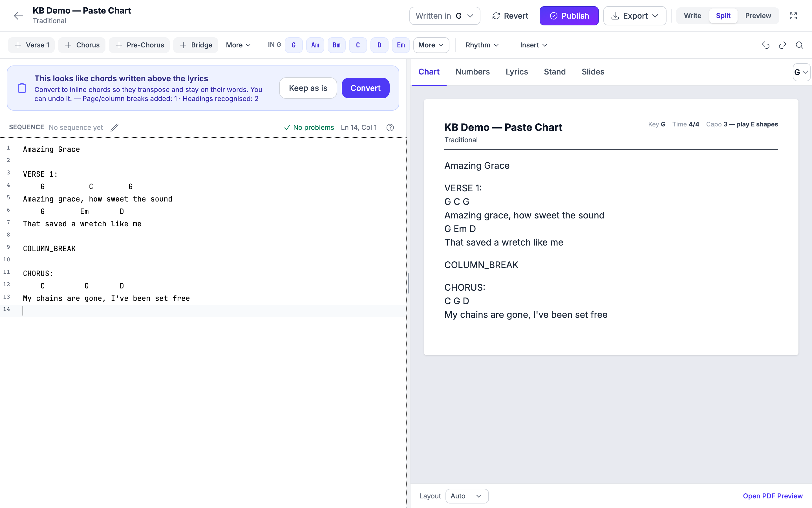Image resolution: width=812 pixels, height=508 pixels.
Task: Click the clipboard icon in the paste banner
Action: click(22, 88)
